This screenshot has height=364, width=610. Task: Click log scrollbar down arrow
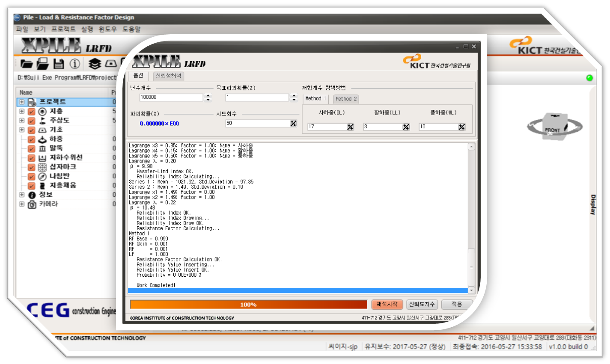(471, 290)
